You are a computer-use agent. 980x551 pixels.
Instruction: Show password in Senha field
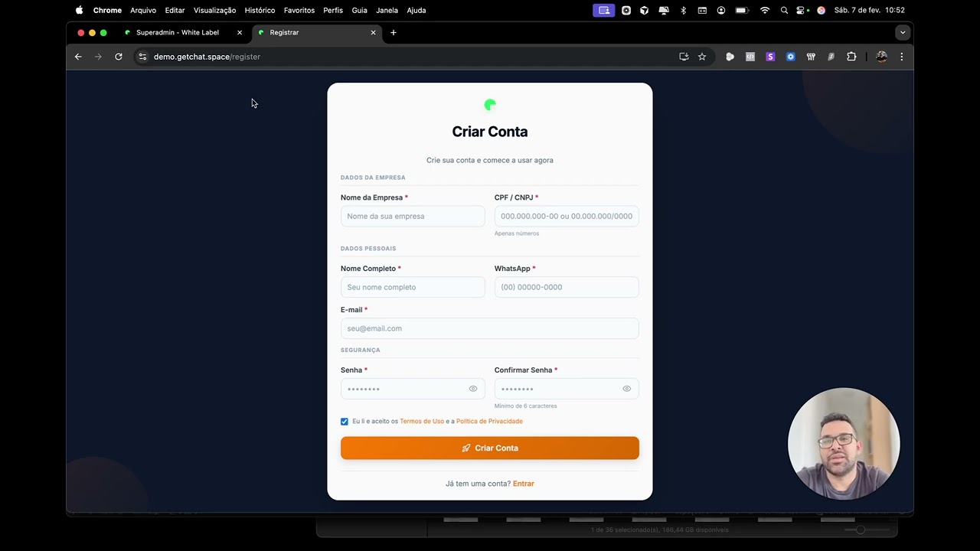click(473, 389)
